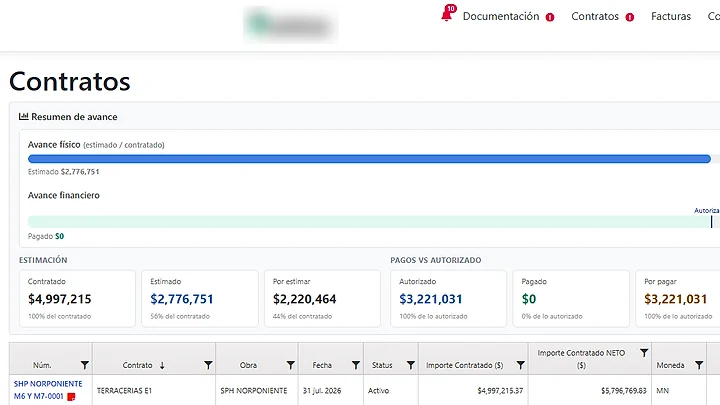Click the $4,997,215.37 amount cell
The width and height of the screenshot is (720, 405).
pos(473,390)
